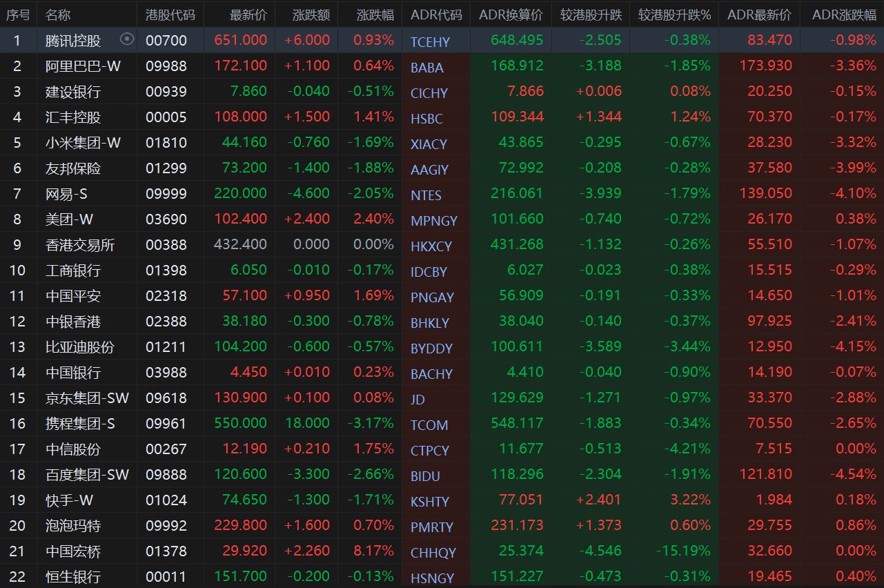Image resolution: width=884 pixels, height=588 pixels.
Task: Click the TCEHY ADR code
Action: [x=430, y=42]
